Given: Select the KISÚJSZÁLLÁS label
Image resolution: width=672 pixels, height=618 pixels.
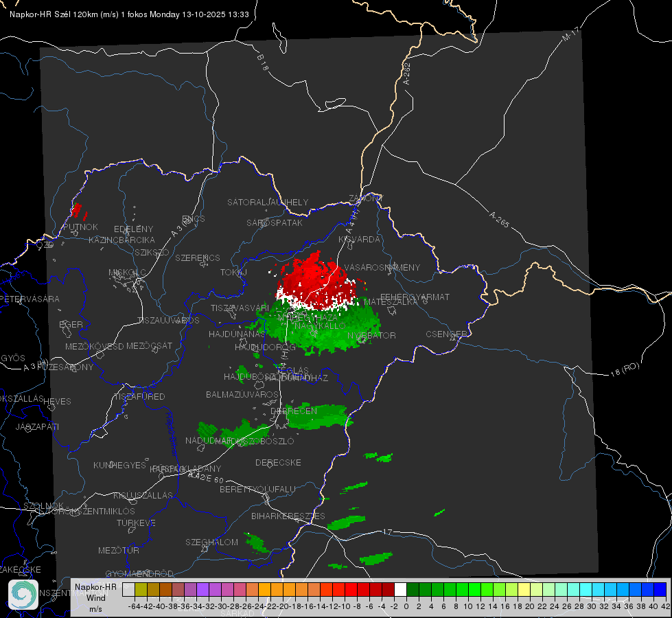Looking at the screenshot, I should (143, 495).
